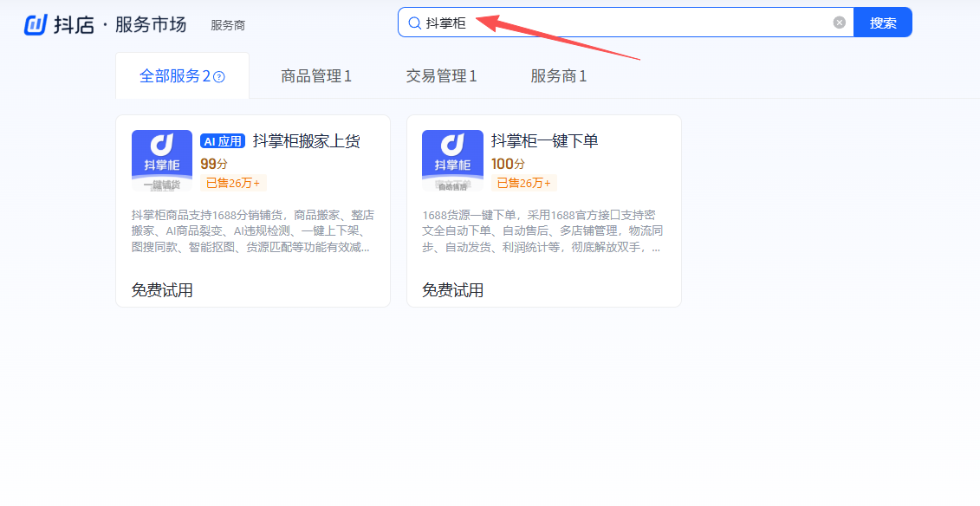The height and width of the screenshot is (506, 980).
Task: Click the 抖店 logo icon
Action: point(36,24)
